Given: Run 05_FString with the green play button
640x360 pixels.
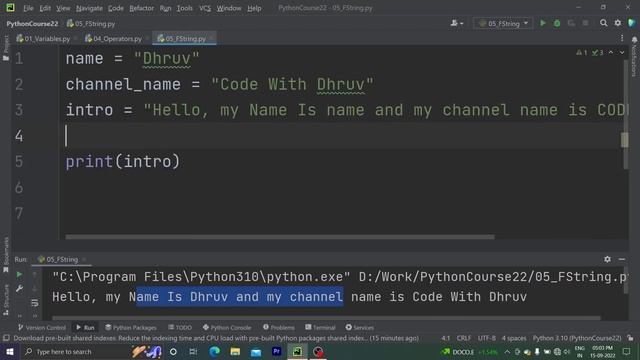Looking at the screenshot, I should (x=543, y=23).
